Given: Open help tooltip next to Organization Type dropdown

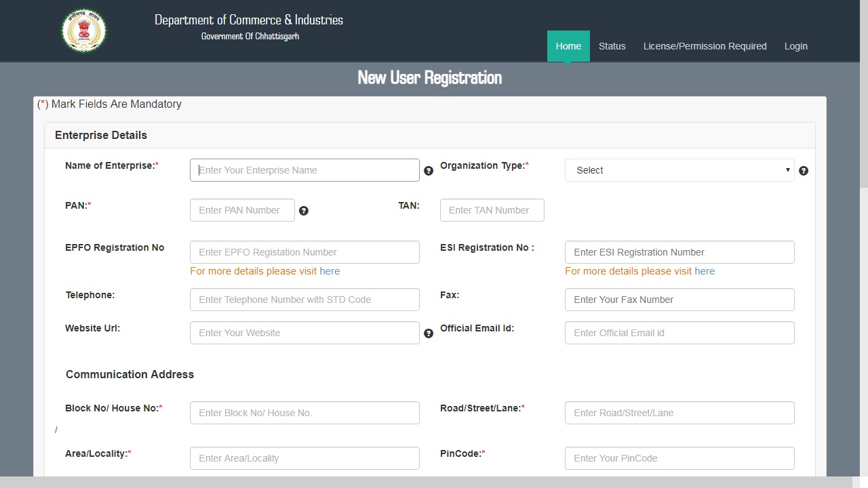Looking at the screenshot, I should pyautogui.click(x=804, y=171).
